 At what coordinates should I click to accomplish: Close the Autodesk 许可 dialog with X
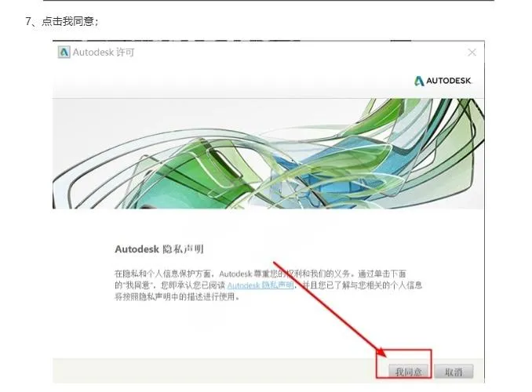coord(472,53)
